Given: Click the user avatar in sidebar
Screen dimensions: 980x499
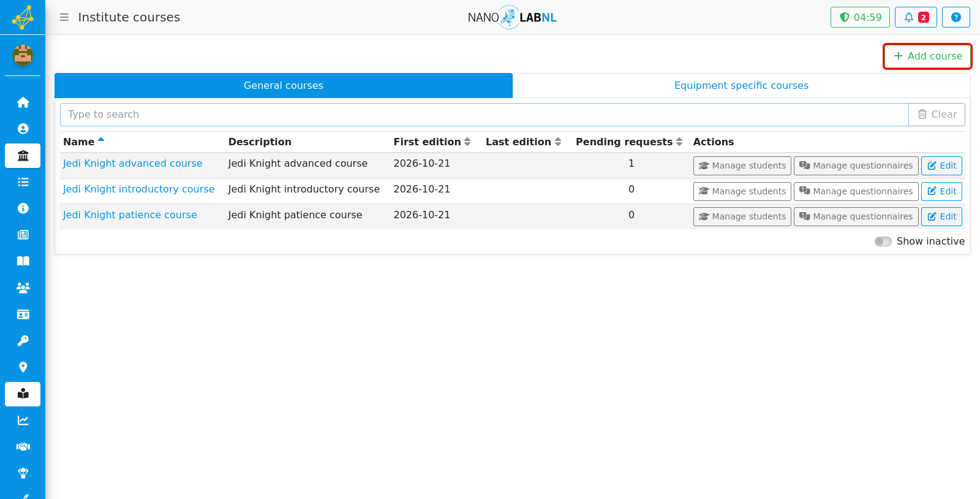Looking at the screenshot, I should (x=23, y=56).
